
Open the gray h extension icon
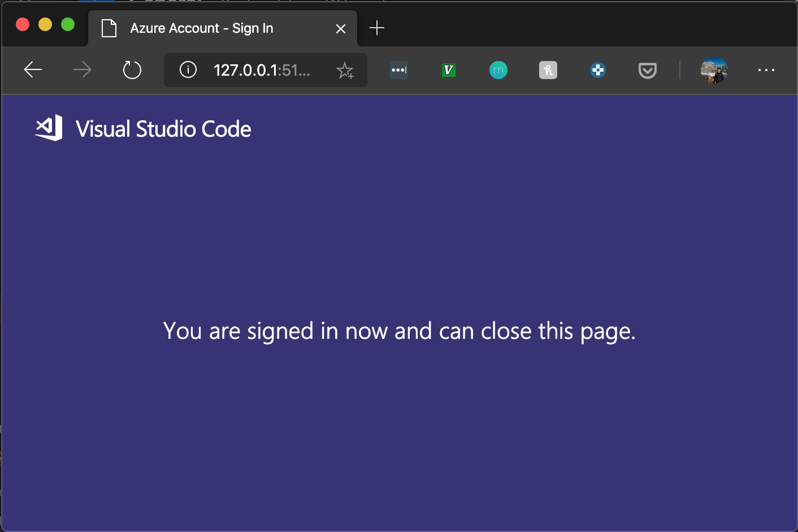[x=548, y=70]
